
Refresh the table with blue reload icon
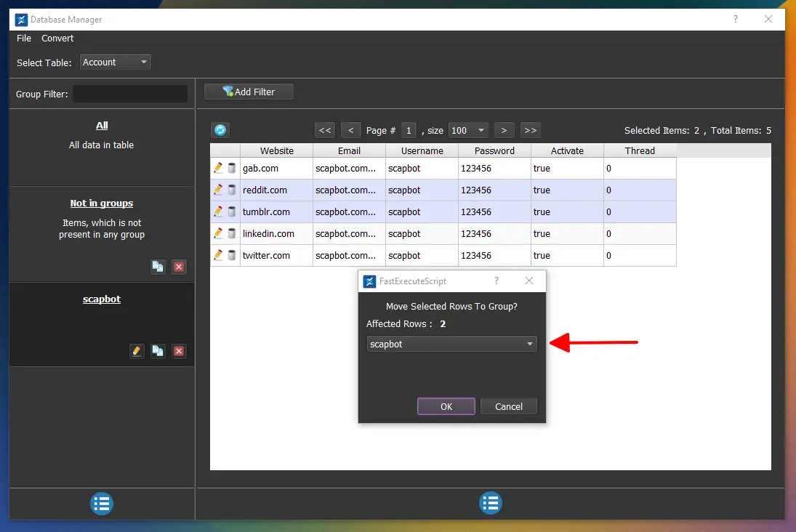coord(220,131)
